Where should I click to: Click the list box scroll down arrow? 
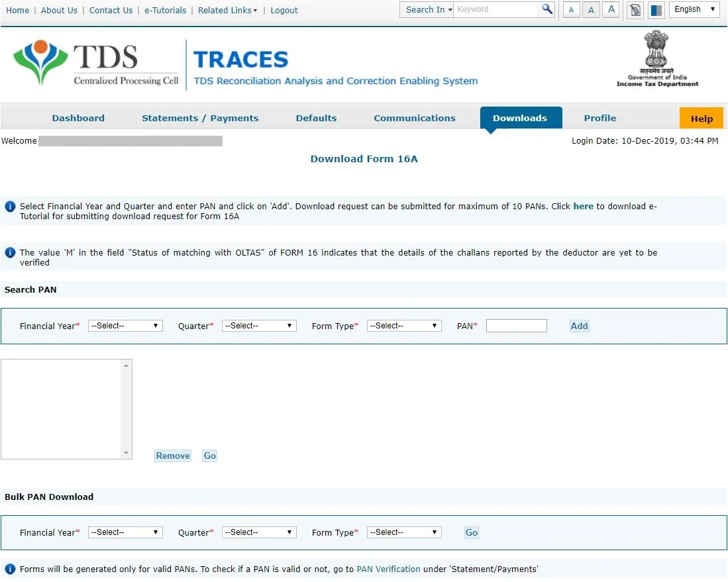coord(127,453)
